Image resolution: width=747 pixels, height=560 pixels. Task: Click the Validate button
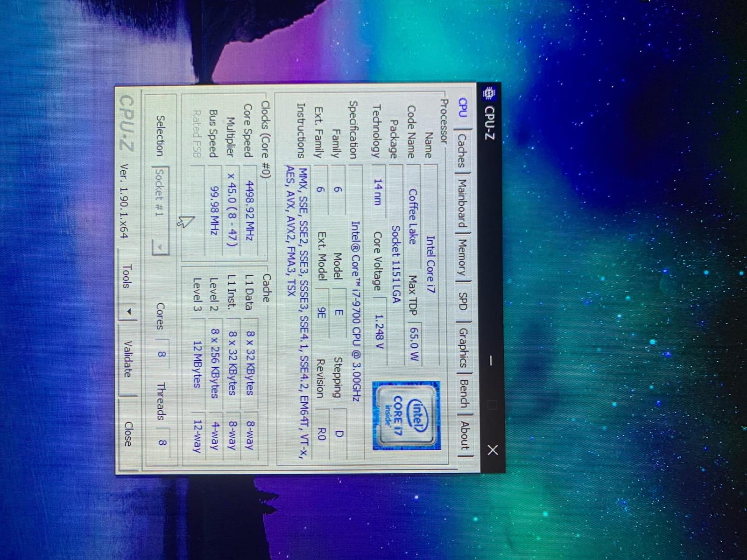point(128,360)
